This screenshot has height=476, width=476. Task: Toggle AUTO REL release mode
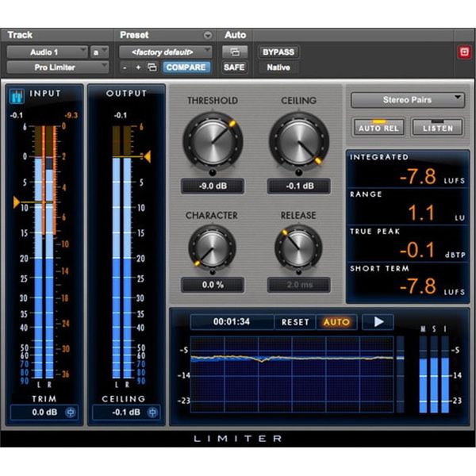tap(378, 127)
